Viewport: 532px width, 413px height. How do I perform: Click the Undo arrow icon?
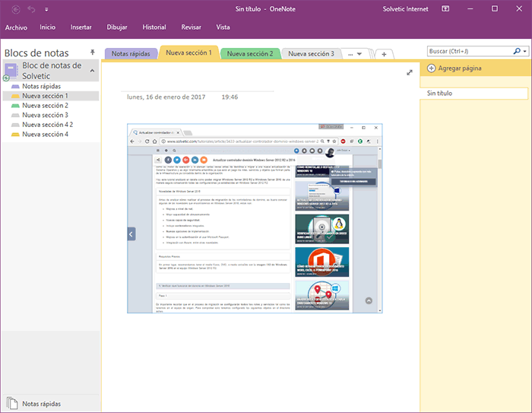coord(31,9)
